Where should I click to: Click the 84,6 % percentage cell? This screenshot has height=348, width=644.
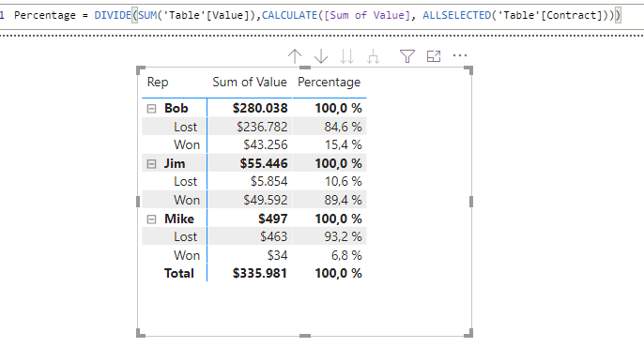(x=343, y=127)
